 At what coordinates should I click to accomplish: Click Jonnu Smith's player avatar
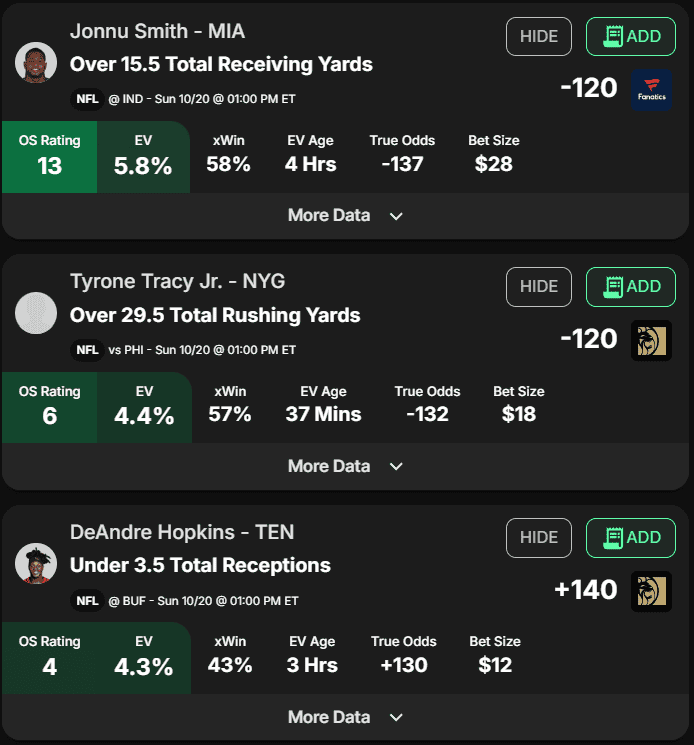(x=36, y=63)
